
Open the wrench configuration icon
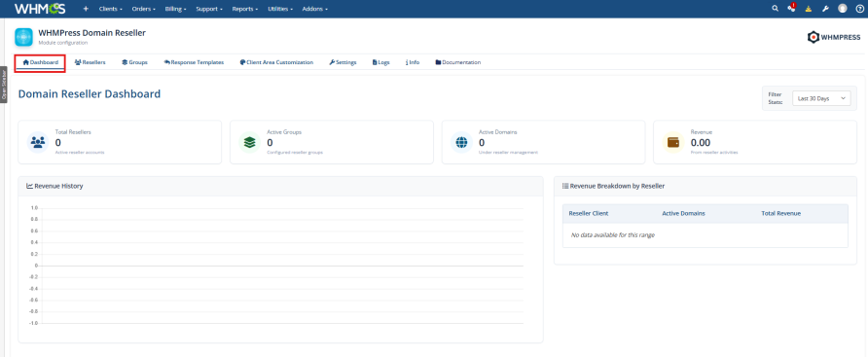tap(825, 9)
